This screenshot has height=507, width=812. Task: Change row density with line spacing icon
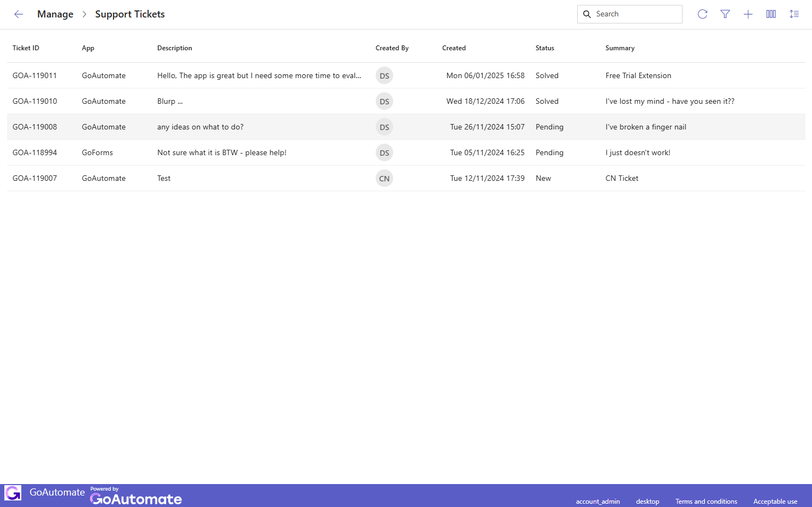(794, 14)
